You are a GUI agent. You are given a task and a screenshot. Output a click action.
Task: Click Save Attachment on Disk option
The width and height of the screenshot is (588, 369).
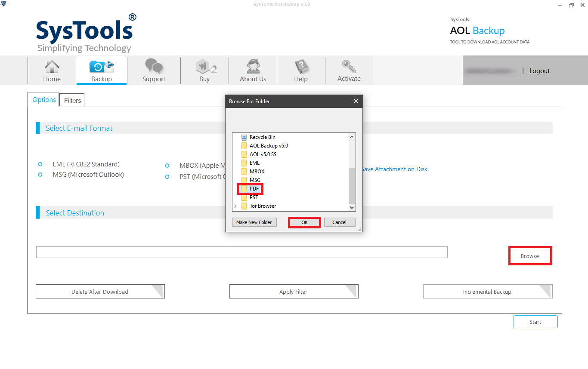pos(394,169)
